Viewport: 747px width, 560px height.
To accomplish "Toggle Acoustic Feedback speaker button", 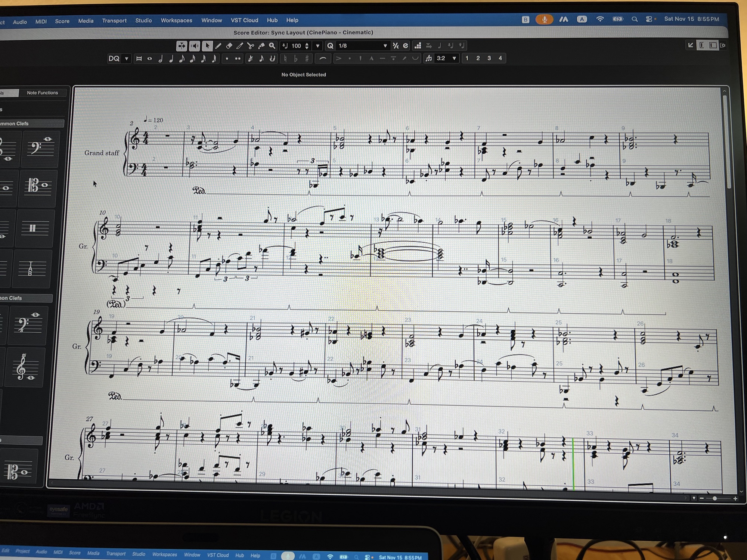I will [x=195, y=46].
